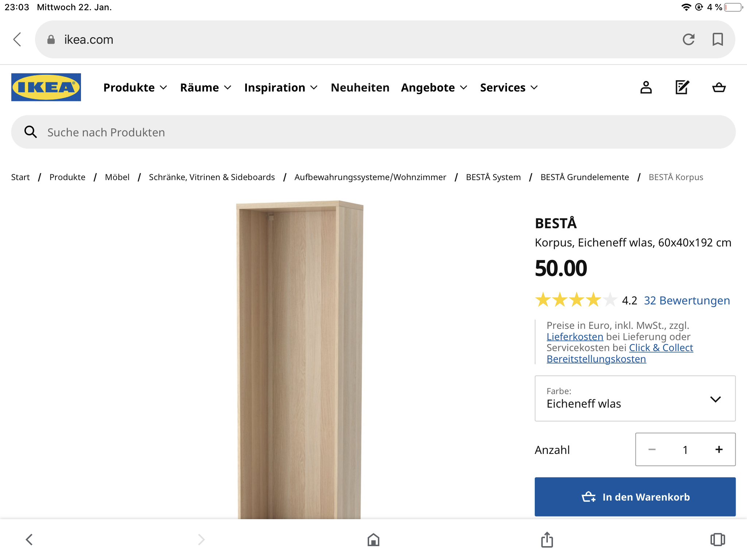
Task: Expand the Farbe Eicheneff wlas dropdown
Action: tap(635, 398)
